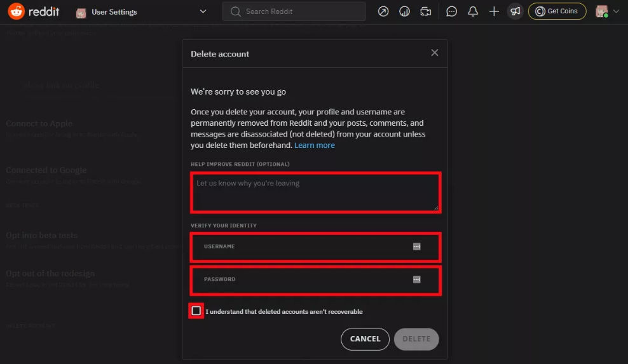Click the Search Reddit field
This screenshot has width=628, height=364.
(x=294, y=11)
